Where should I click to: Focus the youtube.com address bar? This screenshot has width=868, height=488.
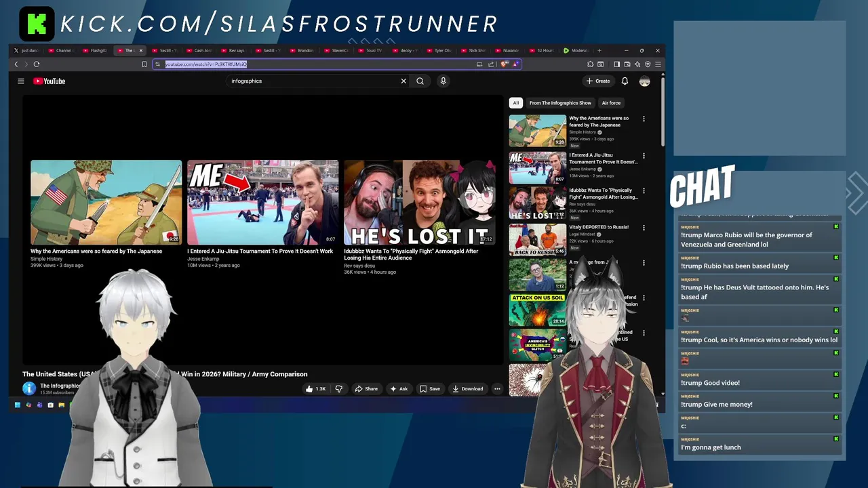(x=336, y=64)
